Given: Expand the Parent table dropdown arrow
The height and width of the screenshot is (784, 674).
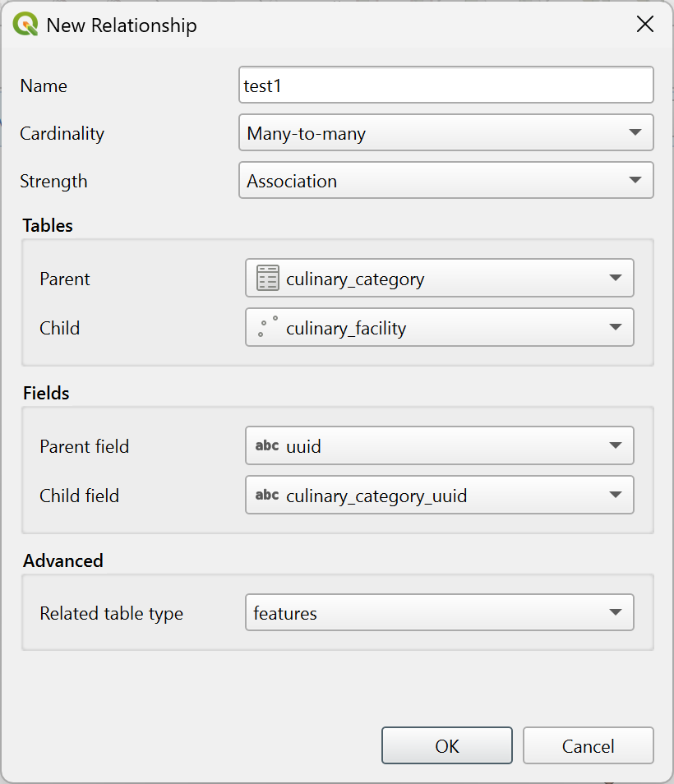Looking at the screenshot, I should 616,279.
